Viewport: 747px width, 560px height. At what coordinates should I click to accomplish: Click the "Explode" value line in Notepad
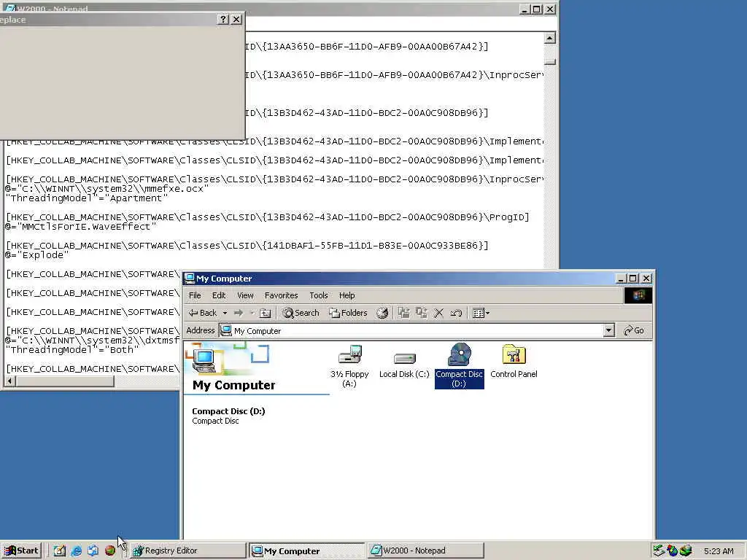pos(36,255)
